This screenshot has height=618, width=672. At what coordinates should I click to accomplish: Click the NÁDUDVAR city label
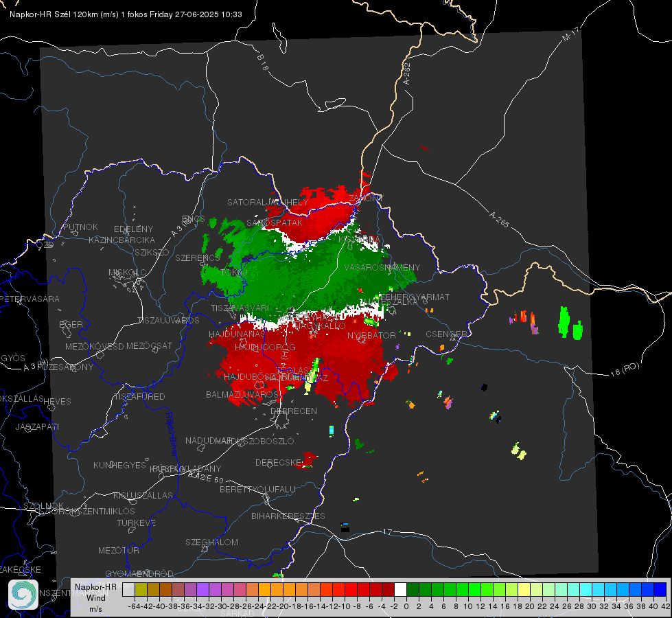209,440
